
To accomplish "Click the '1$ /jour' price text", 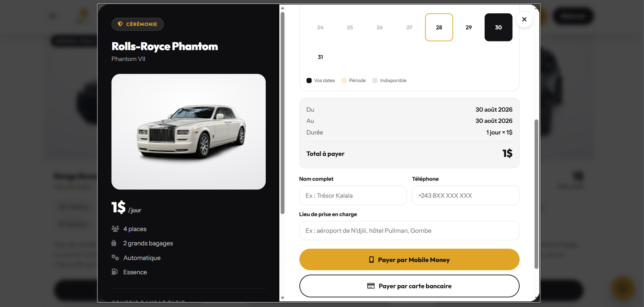I will point(126,207).
